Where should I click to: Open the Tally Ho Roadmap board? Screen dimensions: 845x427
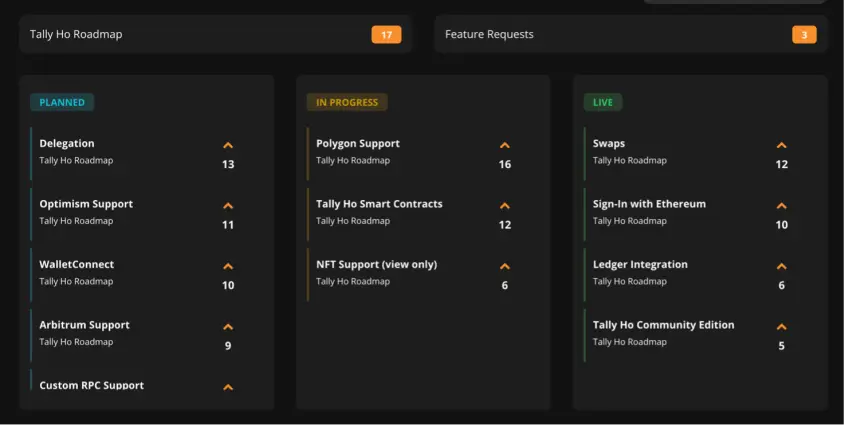point(216,35)
